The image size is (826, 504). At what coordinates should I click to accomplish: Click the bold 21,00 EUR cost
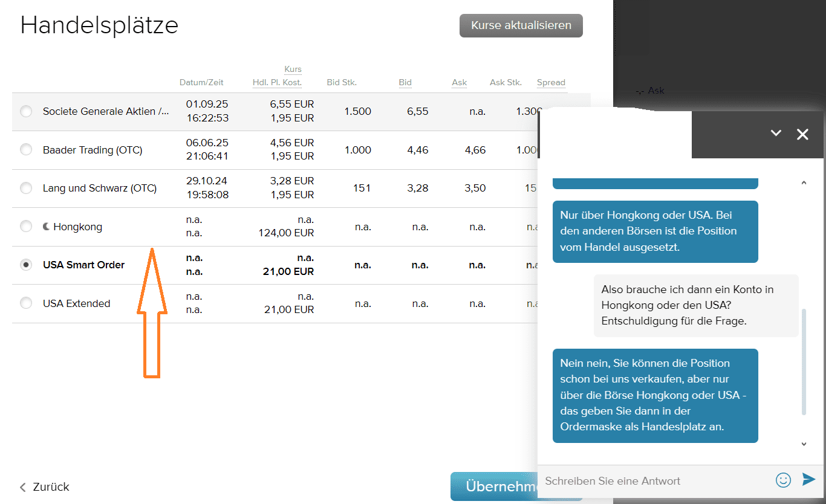tap(288, 271)
